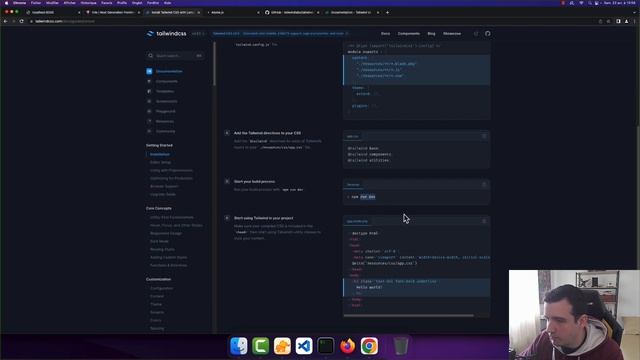
Task: Open Terminal from the Dock
Action: [x=326, y=346]
